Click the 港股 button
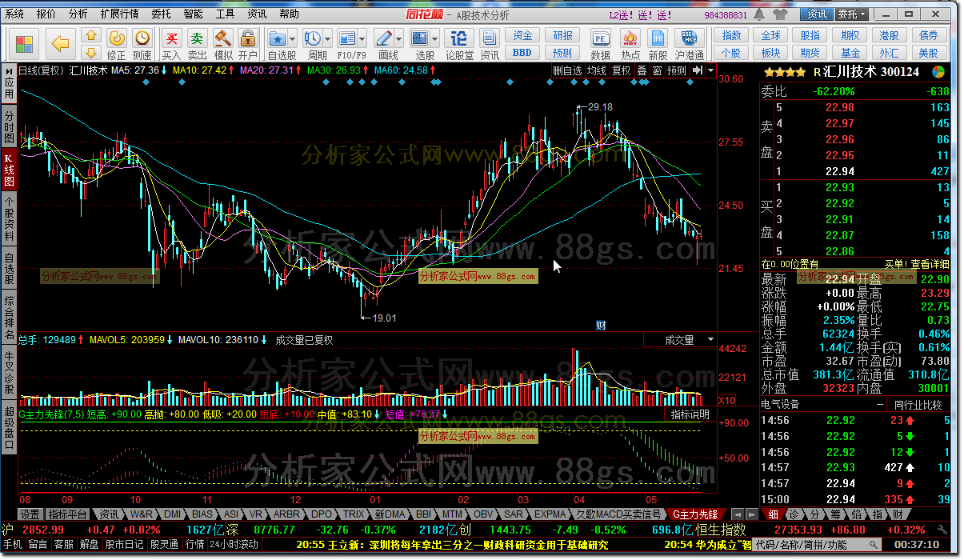Viewport: 964px width, 560px height. 889,36
